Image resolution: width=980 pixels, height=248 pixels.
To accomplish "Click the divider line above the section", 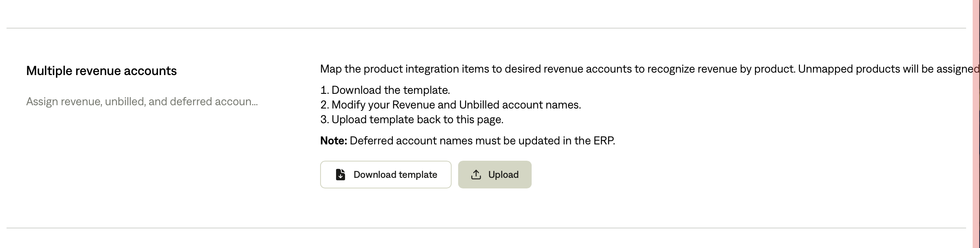I will (486, 28).
